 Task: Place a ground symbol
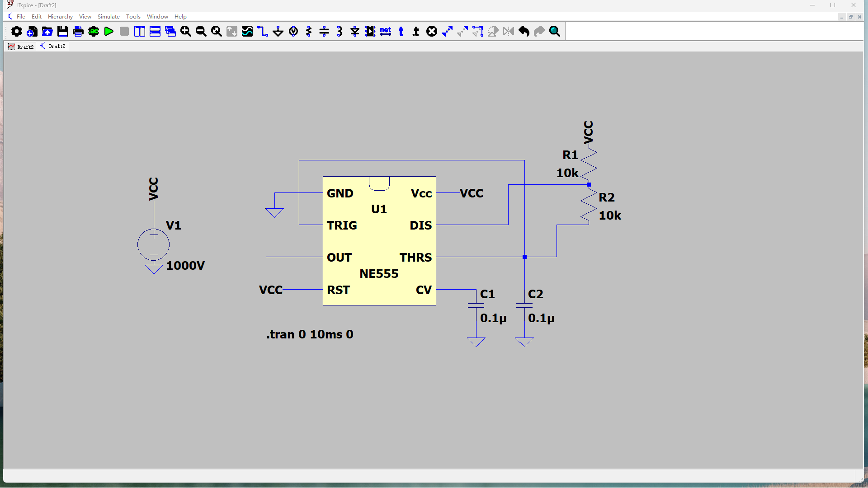[x=278, y=31]
